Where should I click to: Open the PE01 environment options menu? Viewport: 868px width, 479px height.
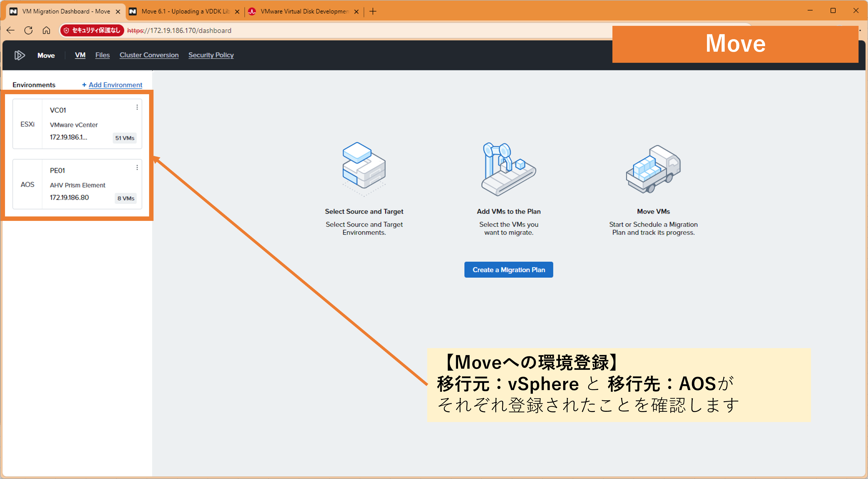pos(137,167)
